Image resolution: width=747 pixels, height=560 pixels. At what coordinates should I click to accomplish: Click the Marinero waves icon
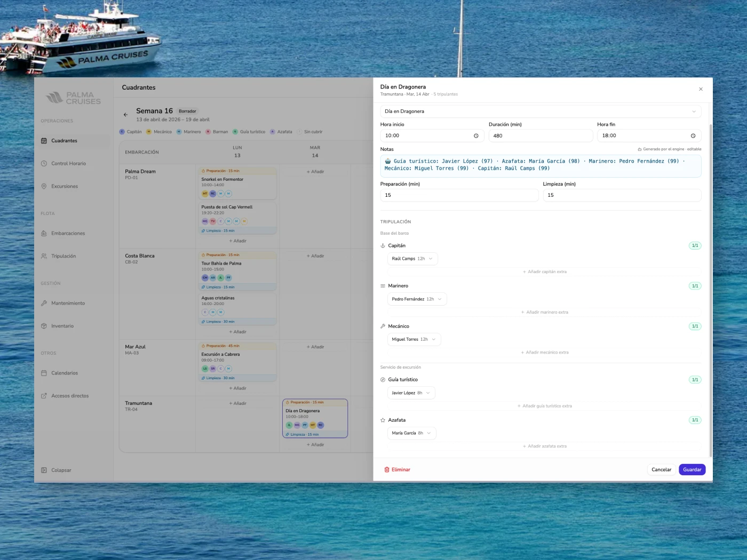(x=383, y=286)
